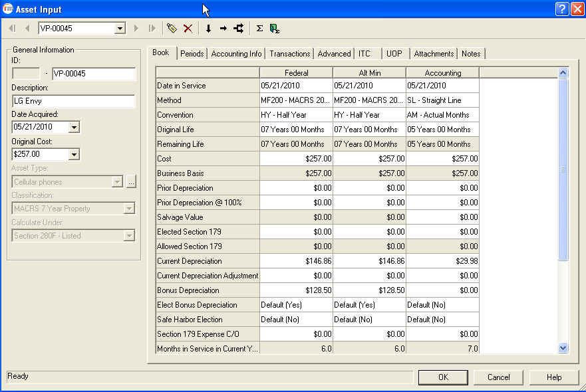Viewport: 586px width, 392px height.
Task: Set Elect Bonus Depreciation under Federal
Action: (x=296, y=304)
